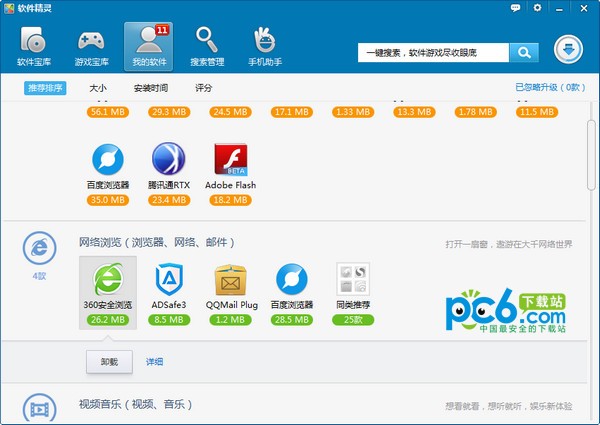This screenshot has width=600, height=425.
Task: Select the QQMail Plug icon
Action: point(231,280)
